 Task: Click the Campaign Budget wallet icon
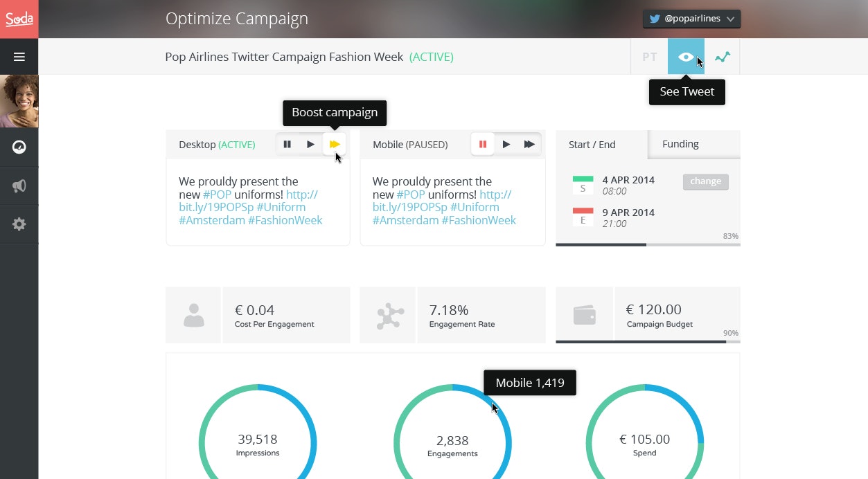(585, 315)
